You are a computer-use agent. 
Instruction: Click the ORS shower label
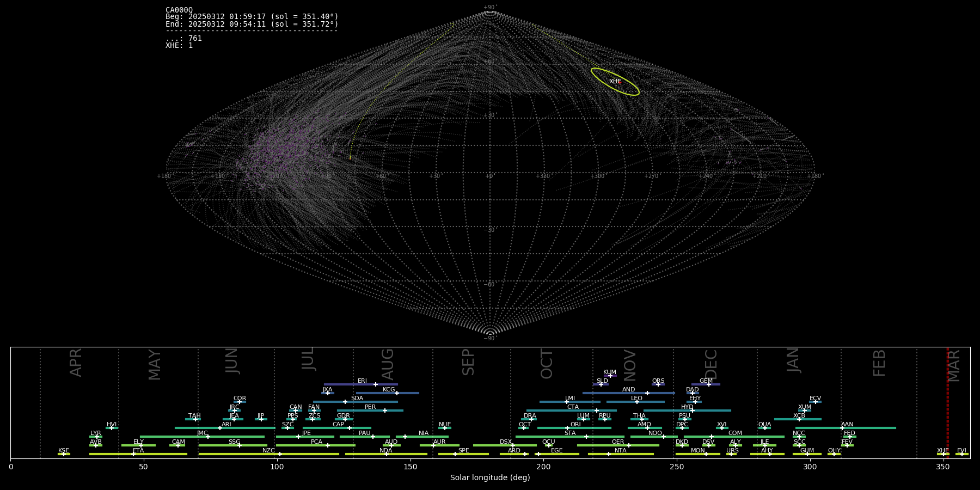(x=658, y=381)
